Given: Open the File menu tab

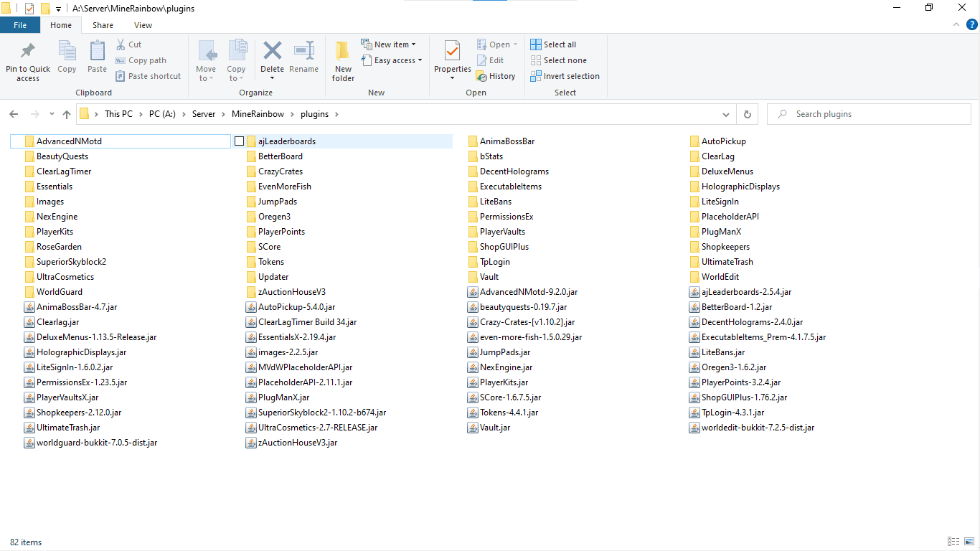Looking at the screenshot, I should point(20,25).
